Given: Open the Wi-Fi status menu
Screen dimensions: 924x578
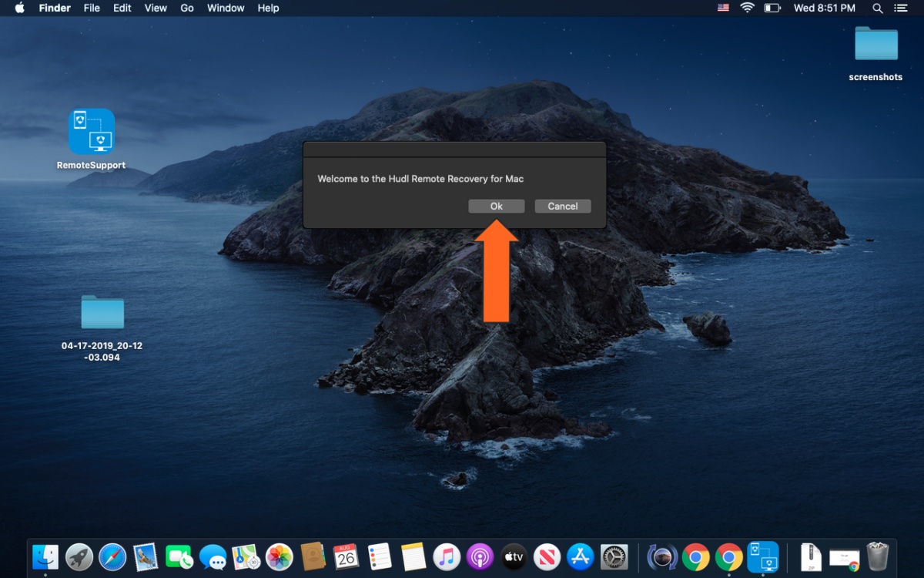Looking at the screenshot, I should (747, 8).
